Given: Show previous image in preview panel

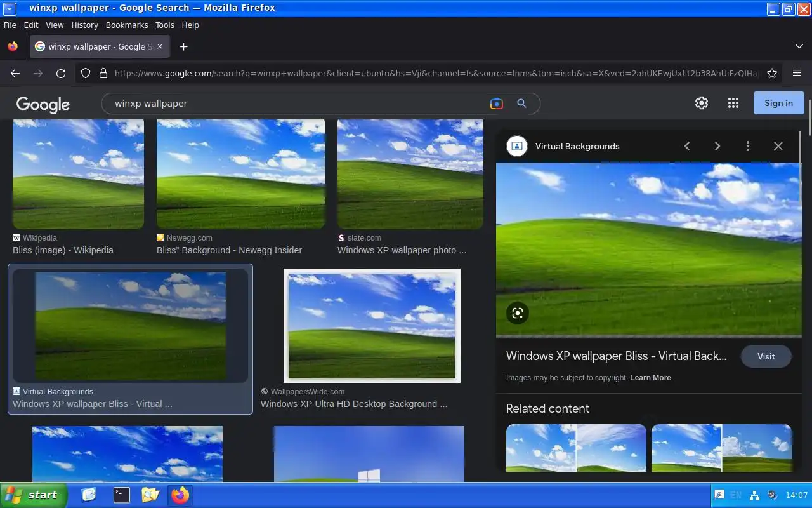Looking at the screenshot, I should (x=687, y=146).
